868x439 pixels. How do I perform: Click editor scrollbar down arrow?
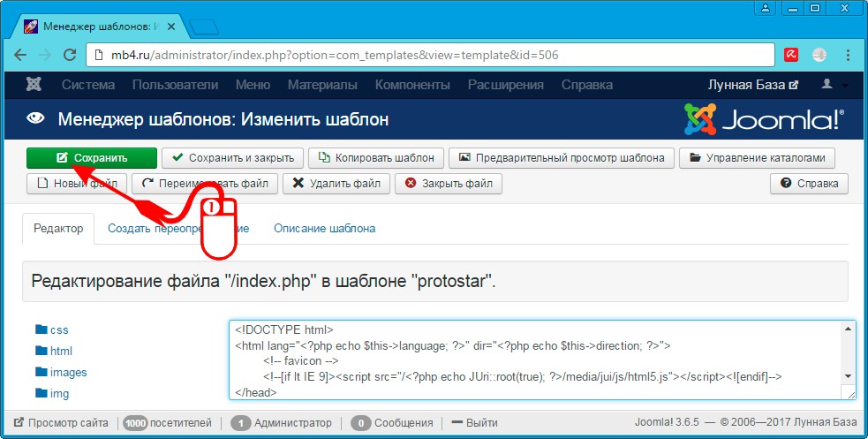(848, 376)
